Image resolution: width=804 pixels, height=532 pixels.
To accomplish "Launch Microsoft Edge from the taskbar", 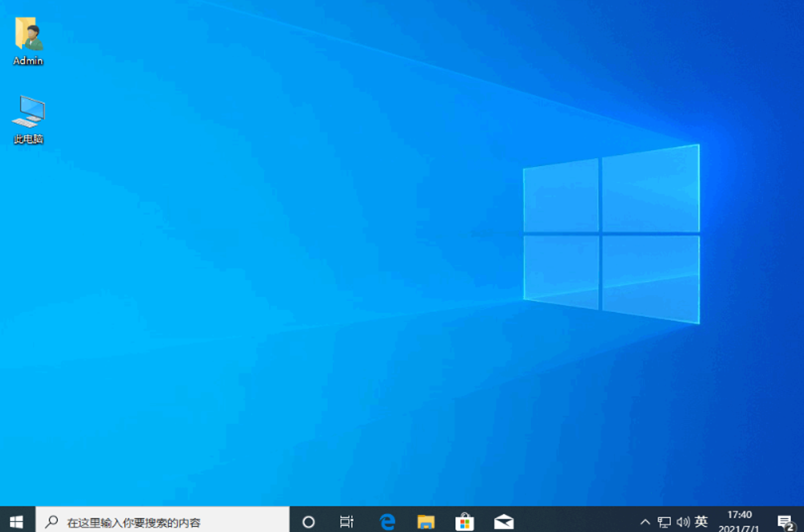I will coord(387,522).
